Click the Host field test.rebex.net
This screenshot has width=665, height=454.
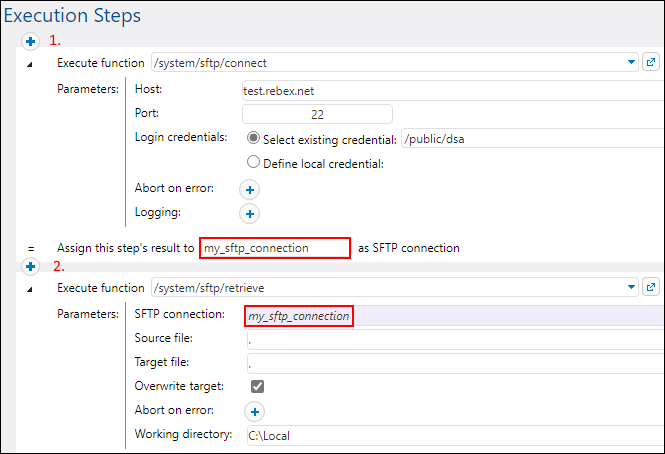pyautogui.click(x=450, y=89)
